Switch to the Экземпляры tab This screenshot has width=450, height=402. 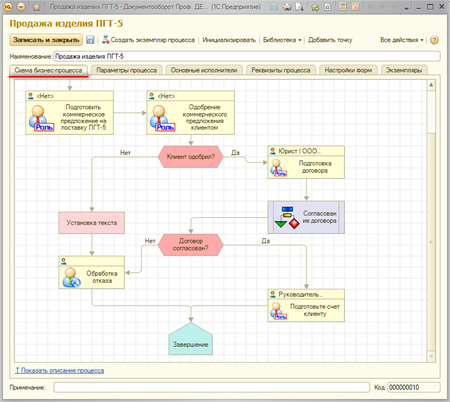point(404,70)
